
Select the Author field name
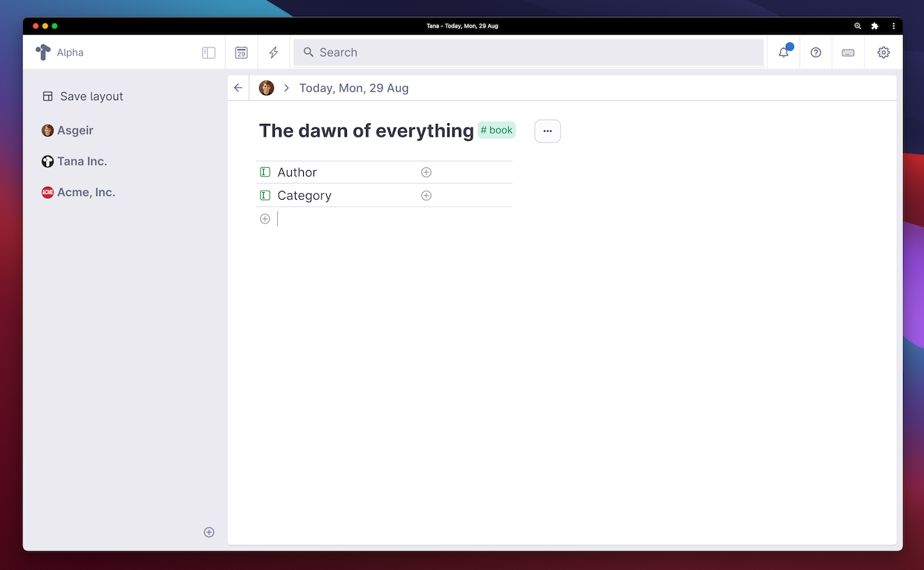(x=297, y=172)
